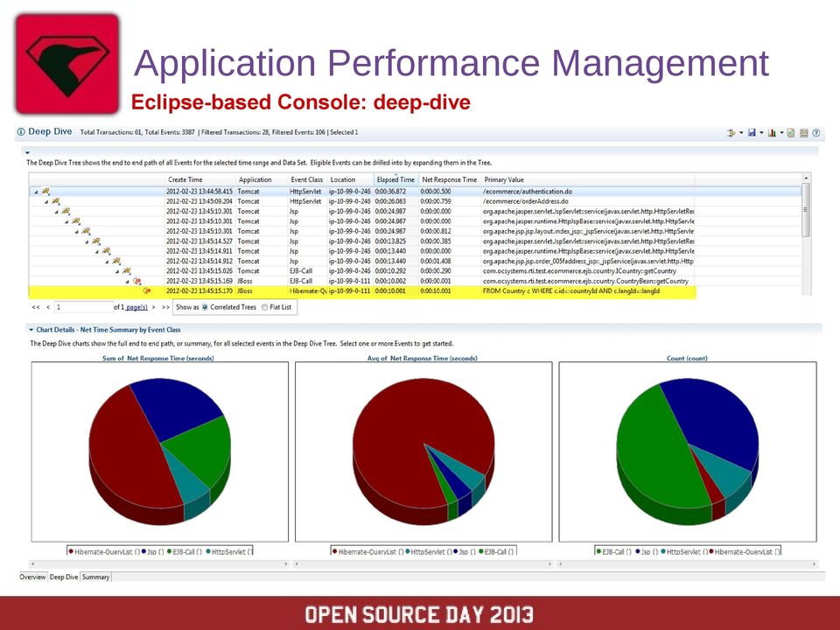Screen dimensions: 840x630
Task: Select the Correlated Trees radio button
Action: (x=205, y=307)
